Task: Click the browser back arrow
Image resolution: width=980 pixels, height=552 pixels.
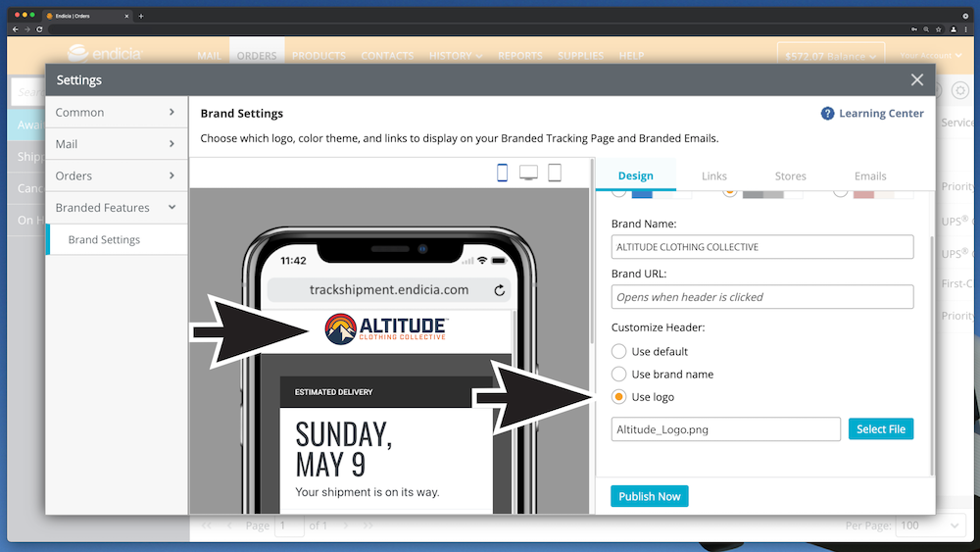Action: 16,29
